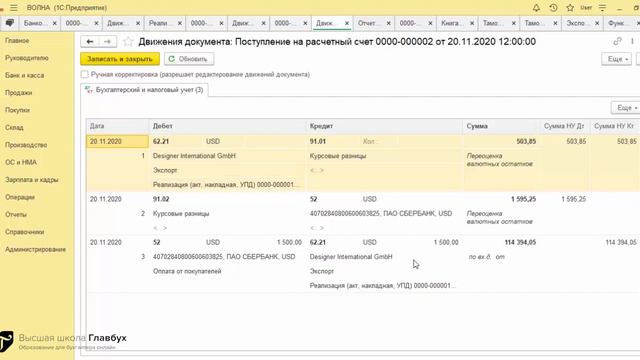This screenshot has width=640, height=360.
Task: Close the Реали tab
Action: 180,23
